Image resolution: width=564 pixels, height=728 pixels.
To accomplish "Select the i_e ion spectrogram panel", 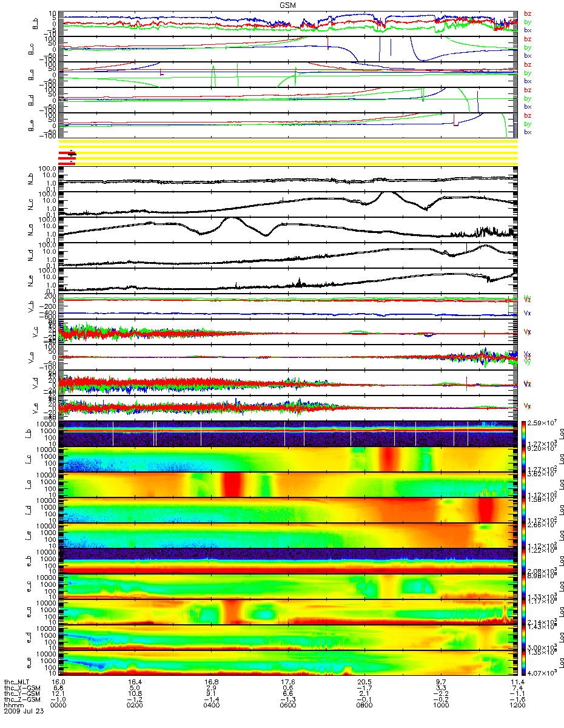I will coord(288,536).
